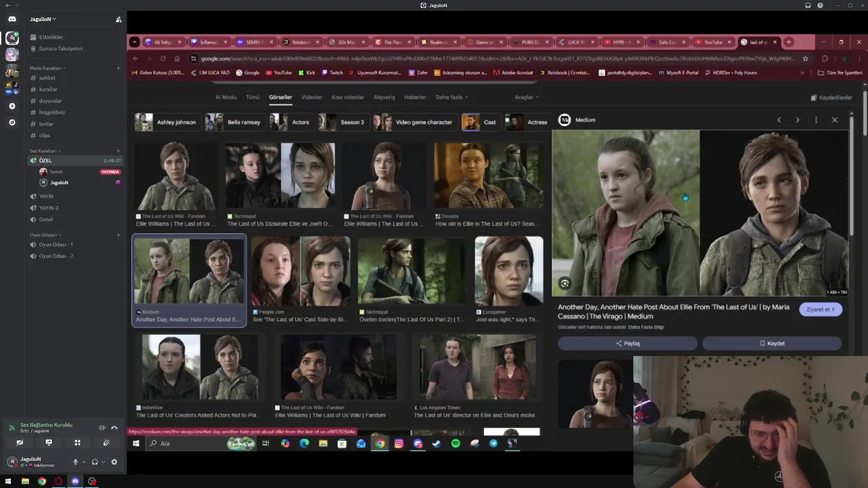Click Paylaş share button
Image resolution: width=868 pixels, height=488 pixels.
coord(627,344)
